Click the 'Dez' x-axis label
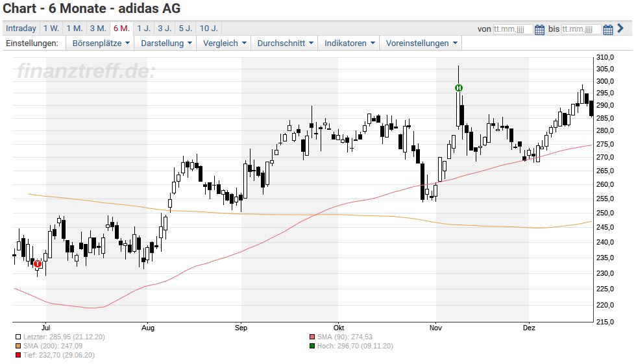 [529, 328]
